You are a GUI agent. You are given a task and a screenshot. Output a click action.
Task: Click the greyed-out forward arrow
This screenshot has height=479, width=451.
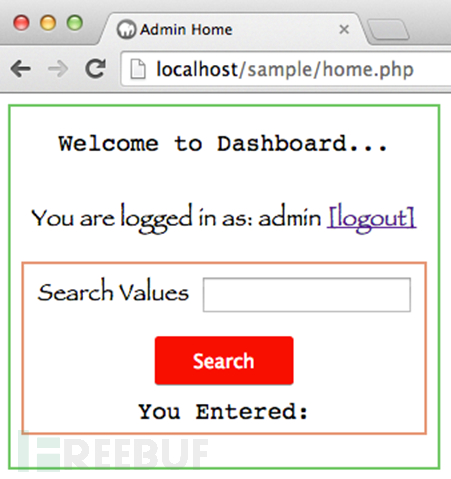click(58, 69)
